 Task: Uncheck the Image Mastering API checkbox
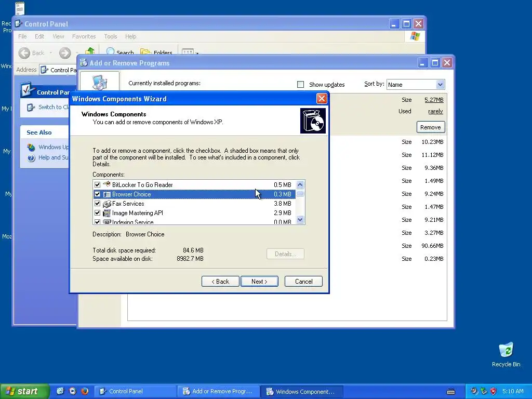click(x=97, y=213)
